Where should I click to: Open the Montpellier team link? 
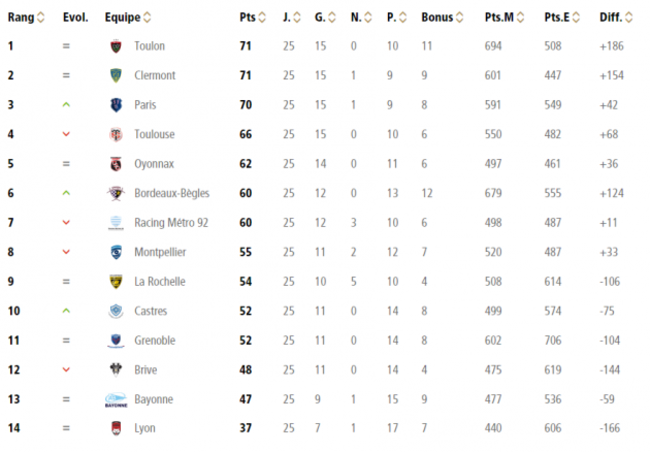click(160, 252)
